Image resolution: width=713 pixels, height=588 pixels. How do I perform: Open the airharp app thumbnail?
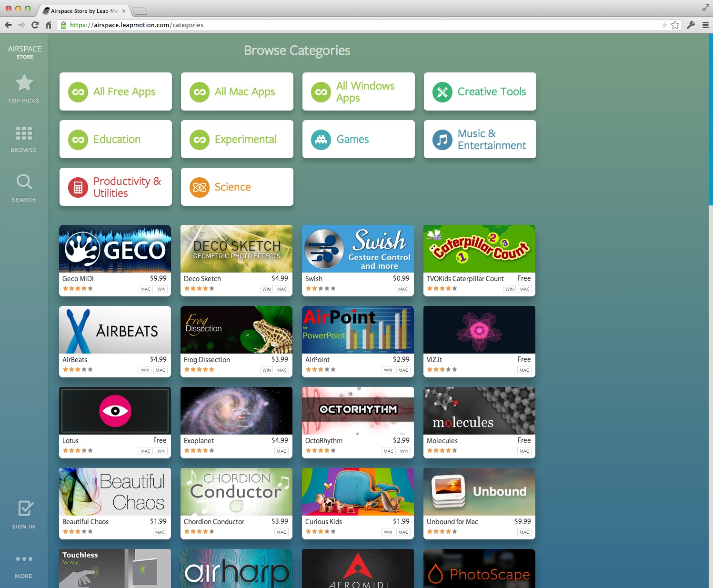(x=236, y=568)
